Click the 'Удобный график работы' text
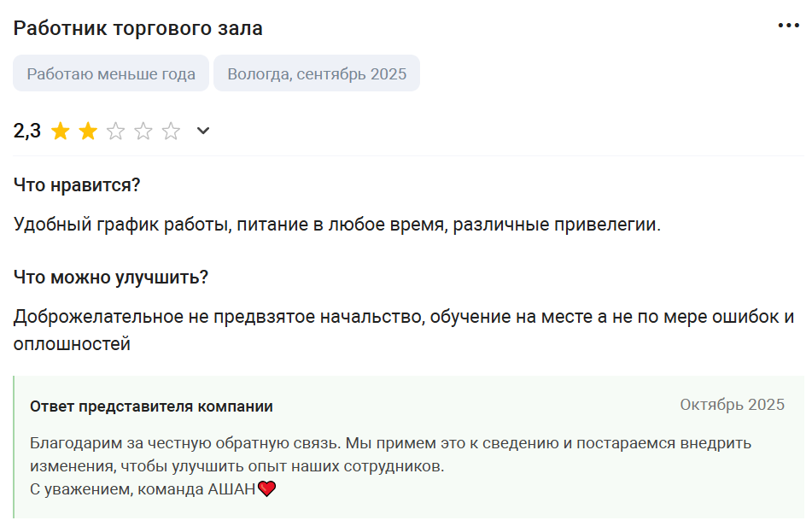The height and width of the screenshot is (532, 812). coord(121,225)
